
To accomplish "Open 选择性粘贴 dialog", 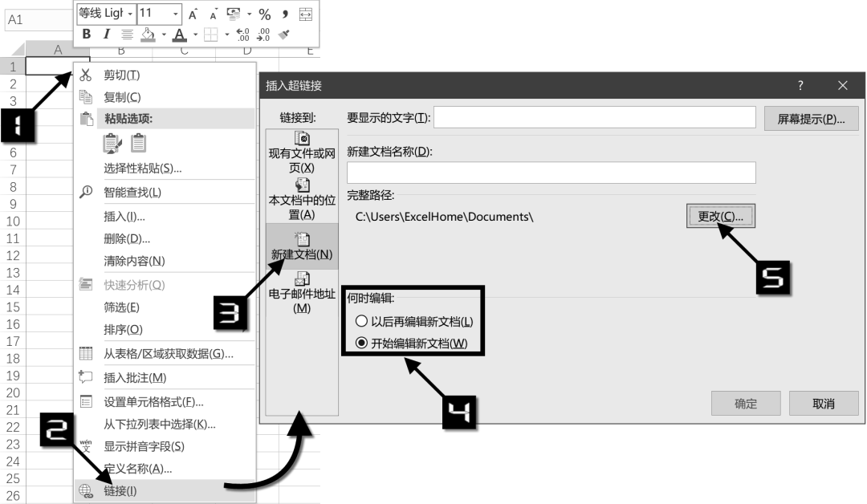I will pos(165,168).
